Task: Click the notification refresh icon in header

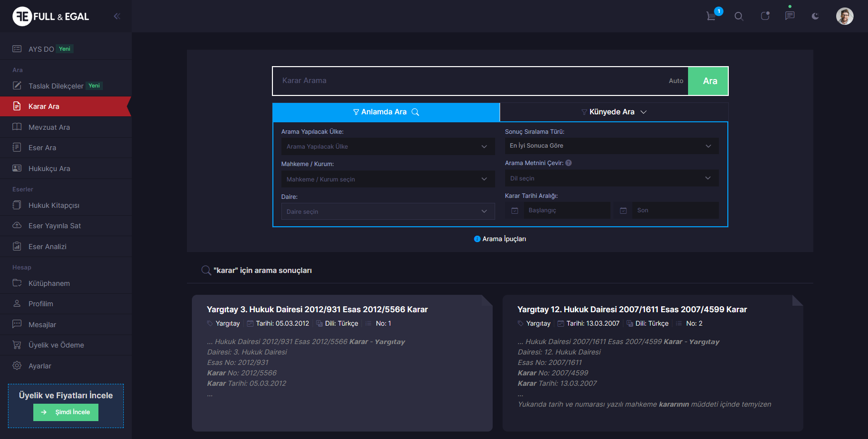Action: tap(765, 16)
